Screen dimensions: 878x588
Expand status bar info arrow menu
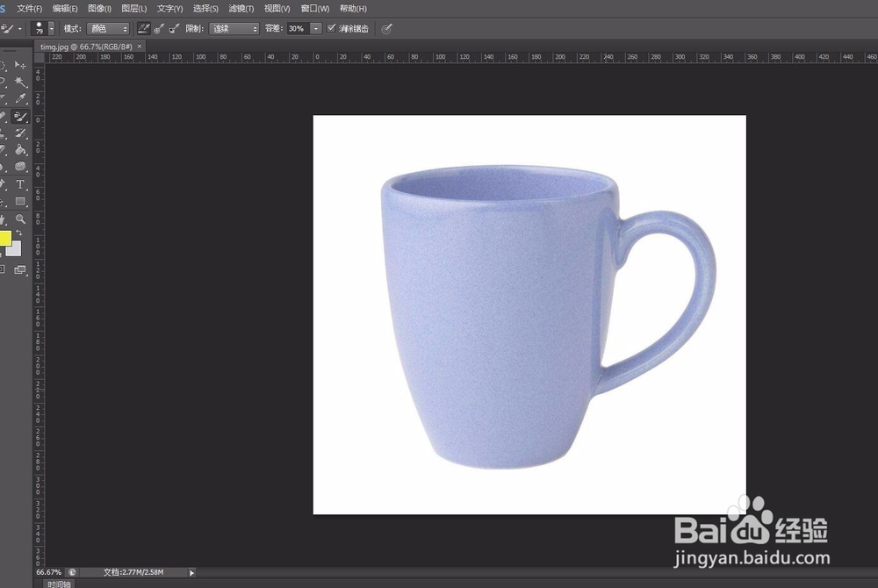pyautogui.click(x=191, y=572)
